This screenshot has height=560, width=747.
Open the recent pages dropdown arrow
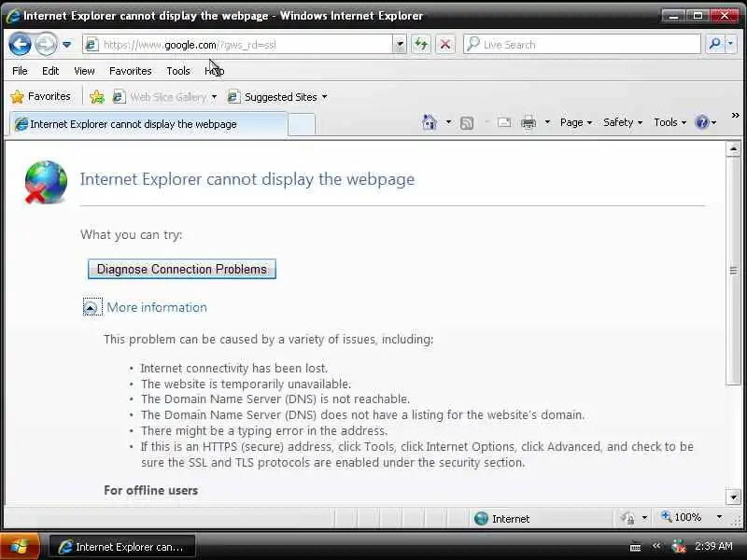click(66, 44)
